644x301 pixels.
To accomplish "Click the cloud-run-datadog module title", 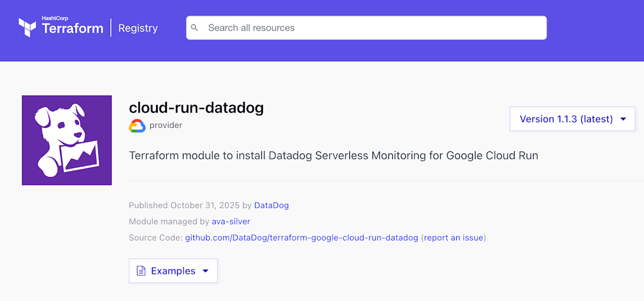I will pos(196,108).
